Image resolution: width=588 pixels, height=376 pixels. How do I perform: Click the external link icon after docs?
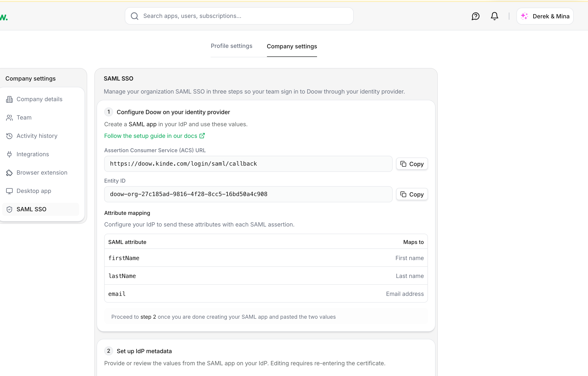tap(202, 136)
